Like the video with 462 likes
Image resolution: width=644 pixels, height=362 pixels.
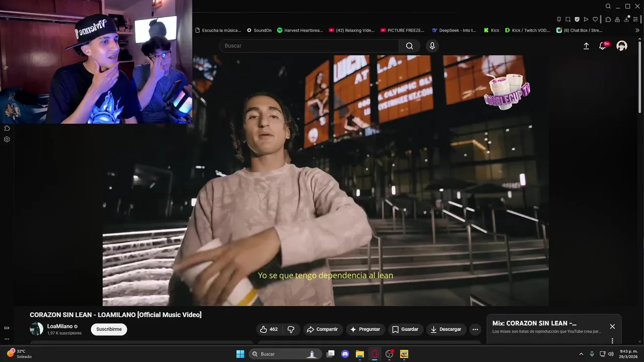(x=269, y=329)
